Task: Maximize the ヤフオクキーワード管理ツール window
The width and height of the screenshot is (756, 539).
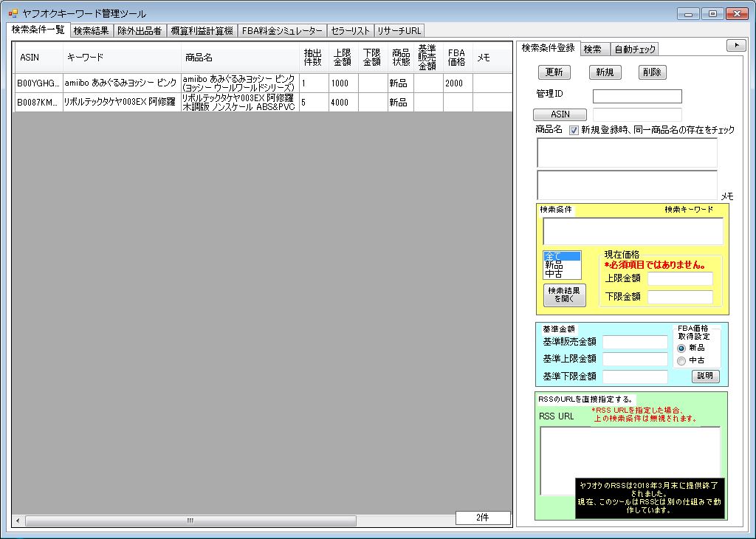Action: pos(712,13)
